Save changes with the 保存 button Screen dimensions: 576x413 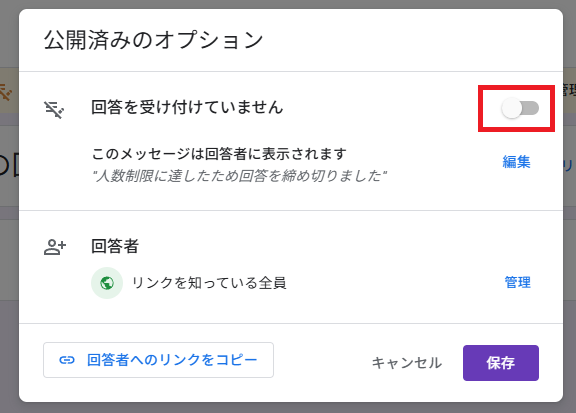[x=501, y=363]
